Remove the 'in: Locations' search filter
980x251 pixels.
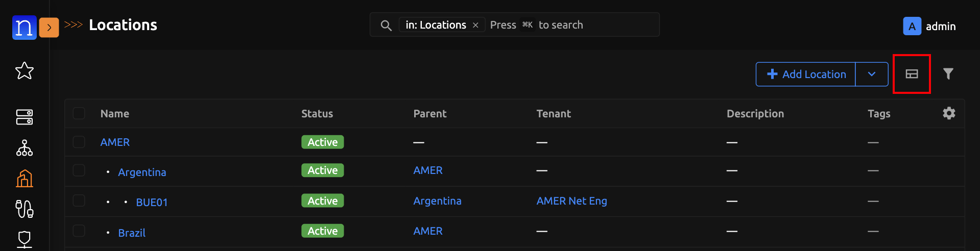475,25
